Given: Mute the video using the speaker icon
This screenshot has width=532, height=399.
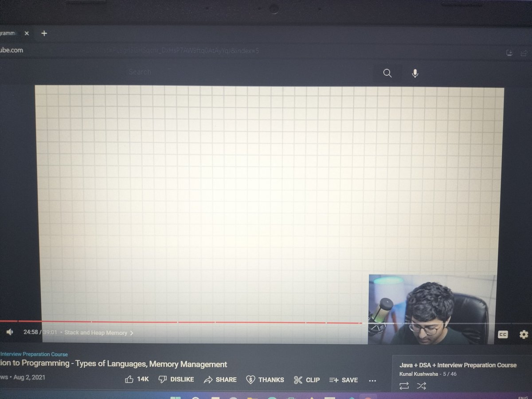Looking at the screenshot, I should coord(9,332).
